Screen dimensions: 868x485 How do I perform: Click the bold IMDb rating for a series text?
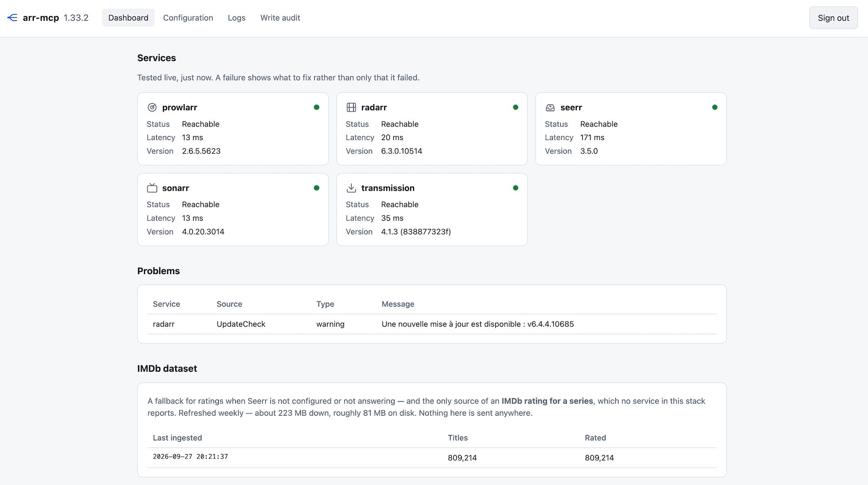coord(547,401)
